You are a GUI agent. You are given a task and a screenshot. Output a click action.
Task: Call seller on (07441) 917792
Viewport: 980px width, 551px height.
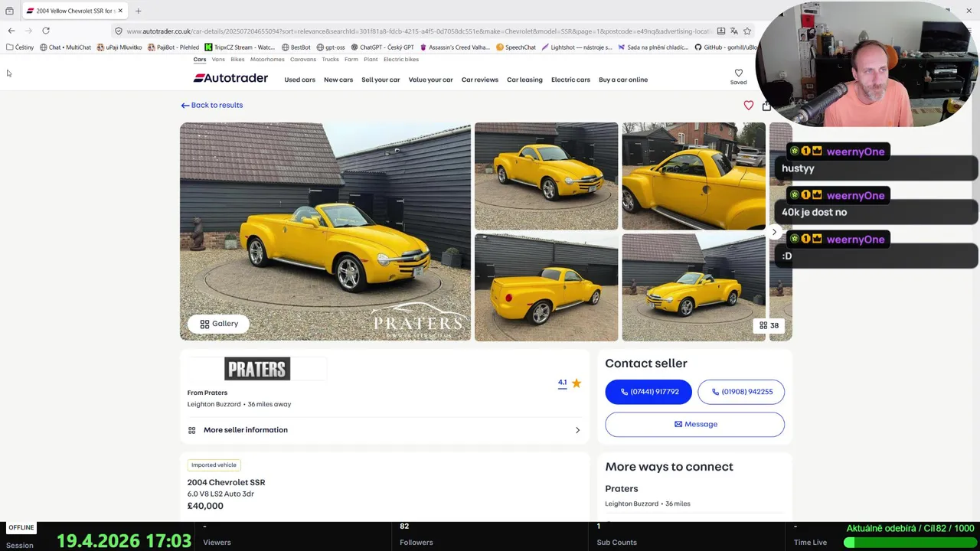[648, 392]
